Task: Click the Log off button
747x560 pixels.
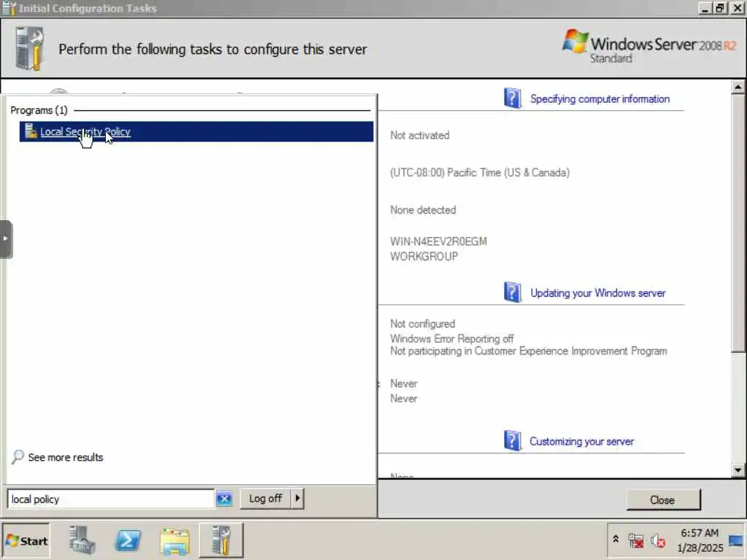Action: (x=266, y=499)
